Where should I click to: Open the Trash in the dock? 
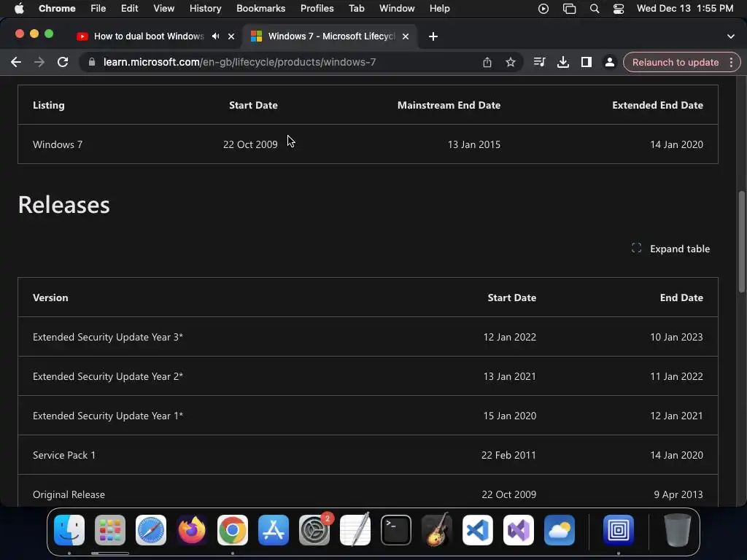click(x=677, y=529)
